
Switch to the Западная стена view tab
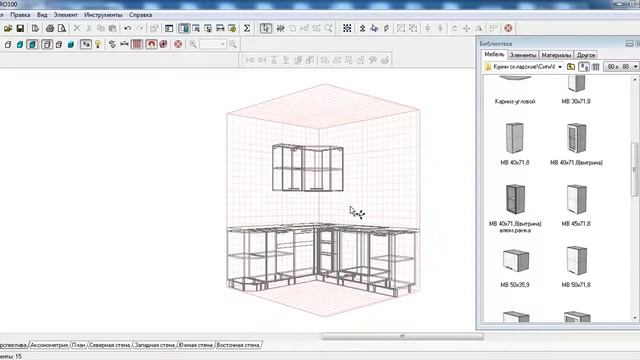(155, 345)
